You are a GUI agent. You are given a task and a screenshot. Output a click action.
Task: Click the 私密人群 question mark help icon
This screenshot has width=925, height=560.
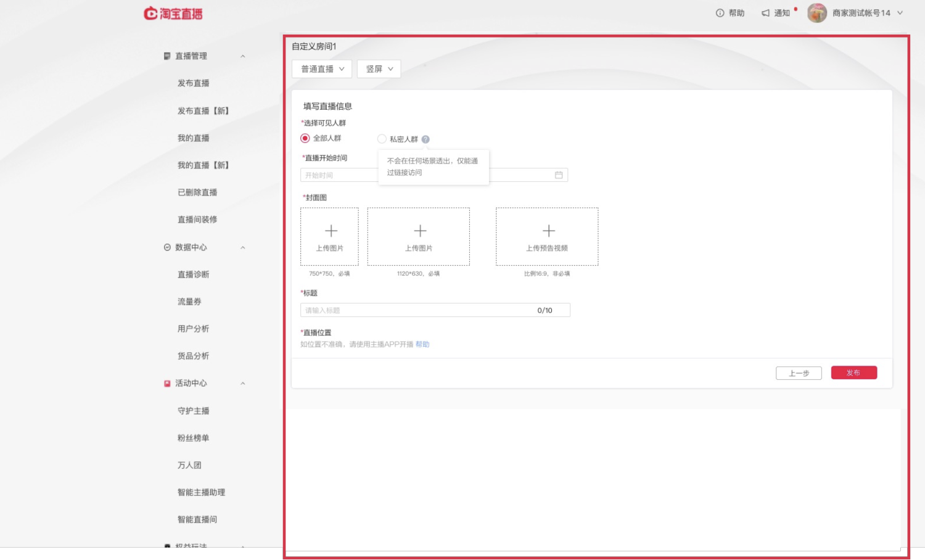click(x=425, y=139)
